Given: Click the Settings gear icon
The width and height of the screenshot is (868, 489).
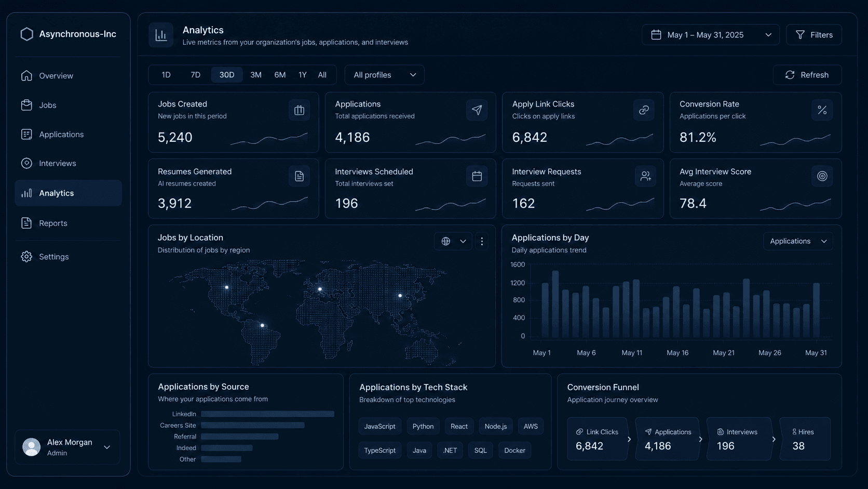Looking at the screenshot, I should (x=26, y=257).
